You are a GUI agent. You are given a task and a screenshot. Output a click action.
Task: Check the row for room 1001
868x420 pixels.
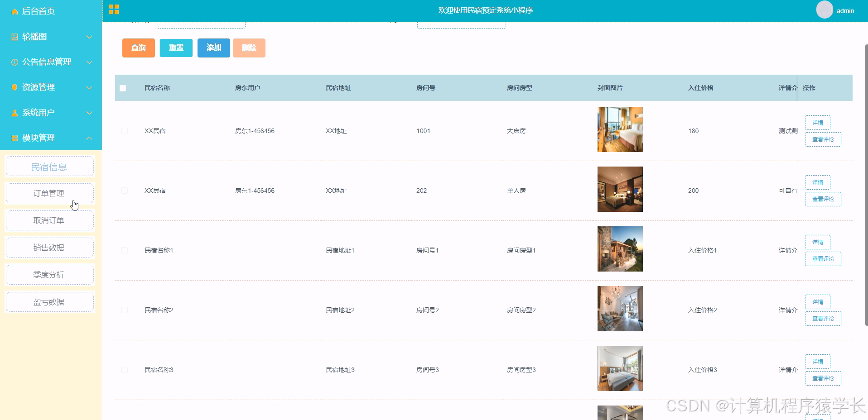[125, 131]
